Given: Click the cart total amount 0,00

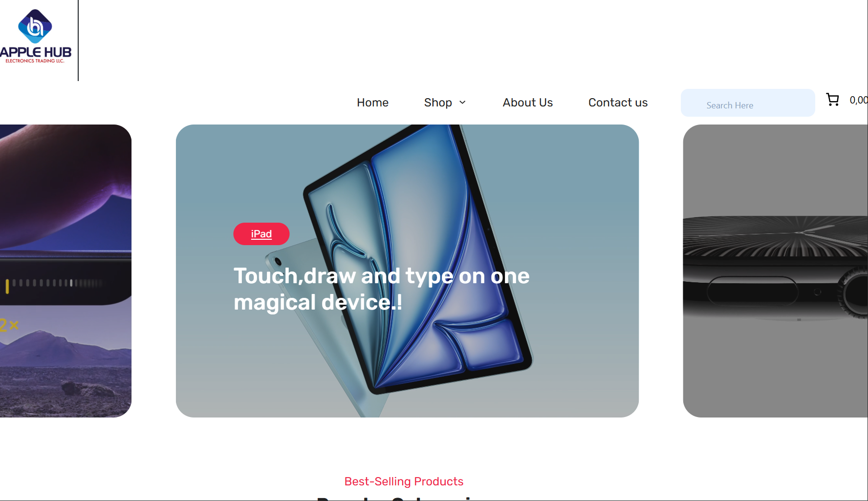Looking at the screenshot, I should click(x=858, y=100).
